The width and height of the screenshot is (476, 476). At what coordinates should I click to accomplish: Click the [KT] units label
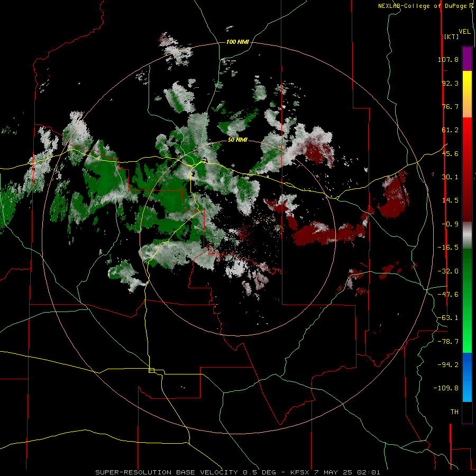[x=451, y=36]
